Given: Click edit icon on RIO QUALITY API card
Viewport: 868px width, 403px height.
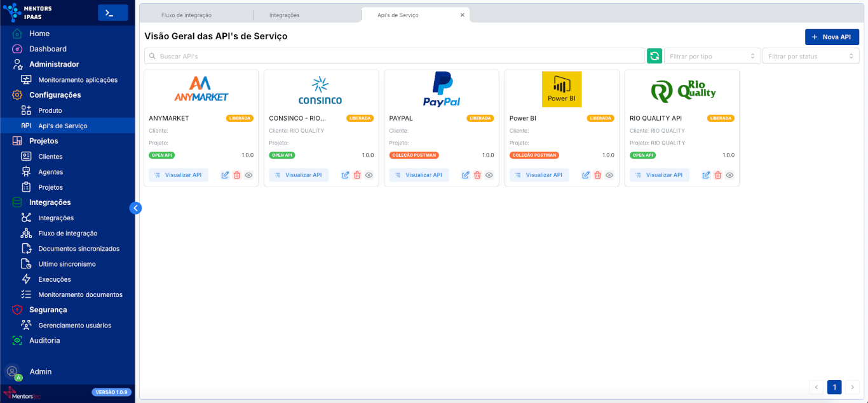Looking at the screenshot, I should click(706, 175).
